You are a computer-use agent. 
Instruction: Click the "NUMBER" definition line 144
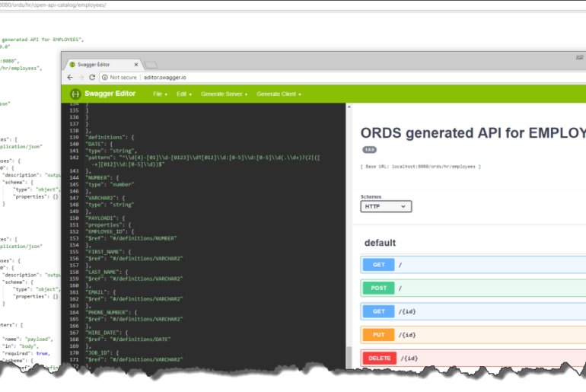(x=103, y=178)
